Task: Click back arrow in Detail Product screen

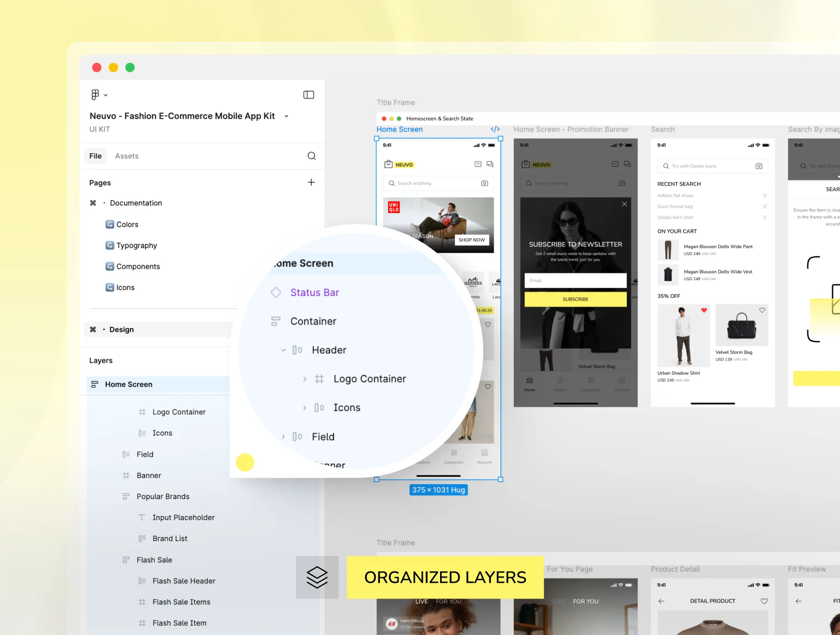Action: click(661, 601)
